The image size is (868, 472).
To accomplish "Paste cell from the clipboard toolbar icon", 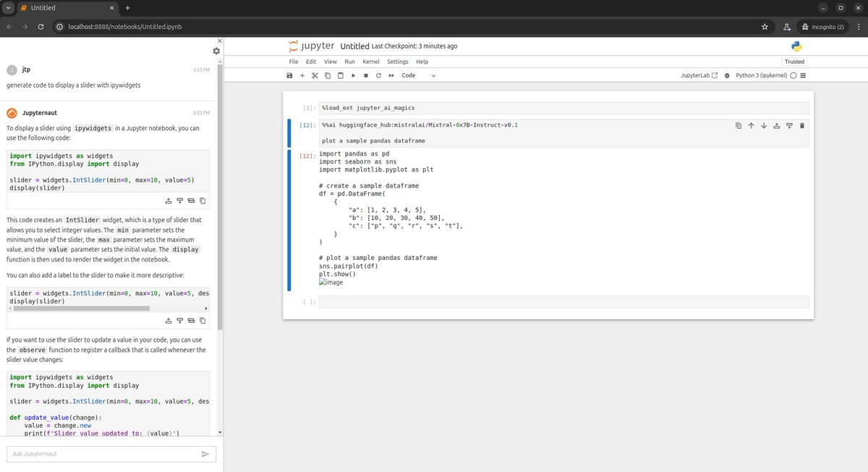I will (x=340, y=75).
